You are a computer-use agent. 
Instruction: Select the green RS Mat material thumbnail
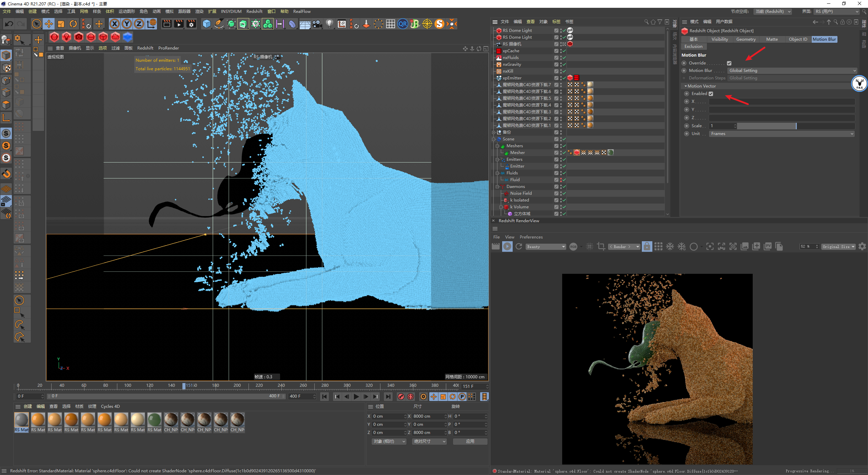[154, 420]
